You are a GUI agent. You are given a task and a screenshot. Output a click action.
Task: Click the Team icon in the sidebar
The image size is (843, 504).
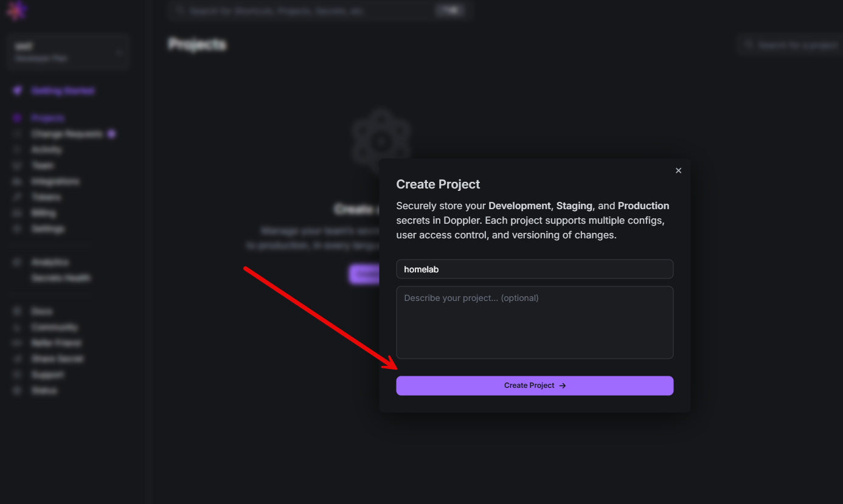pos(18,165)
